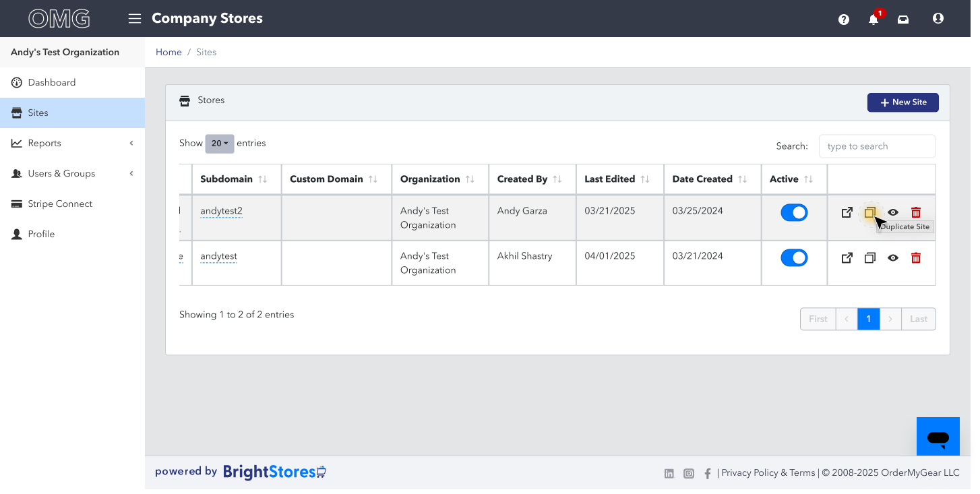This screenshot has height=494, width=980.
Task: Delete the andytest2 site
Action: pos(916,212)
